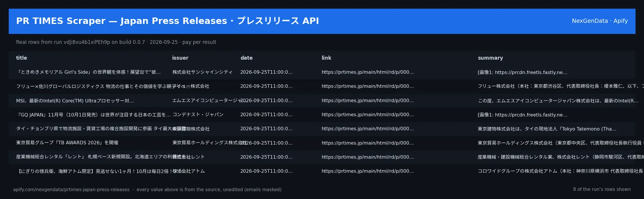Click the 'title' column header

pos(21,58)
